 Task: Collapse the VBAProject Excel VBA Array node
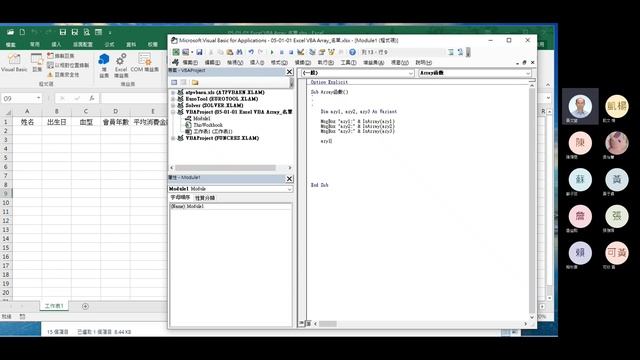(x=173, y=112)
